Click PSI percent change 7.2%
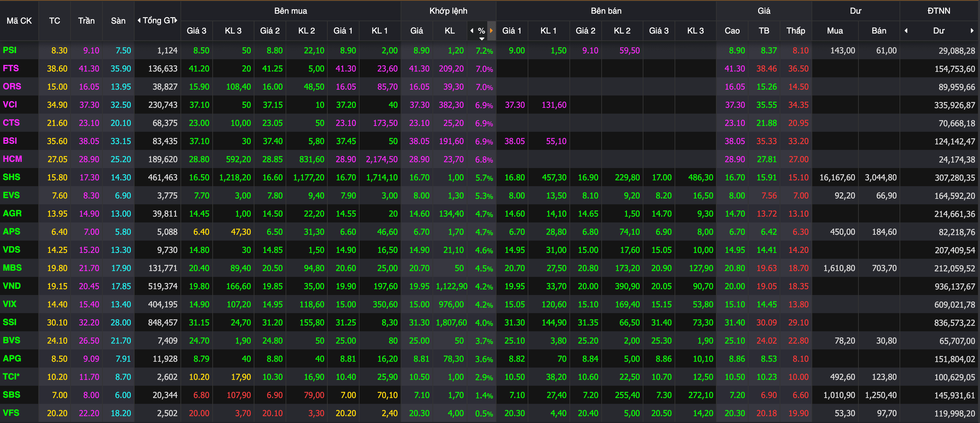The image size is (980, 423). point(484,51)
